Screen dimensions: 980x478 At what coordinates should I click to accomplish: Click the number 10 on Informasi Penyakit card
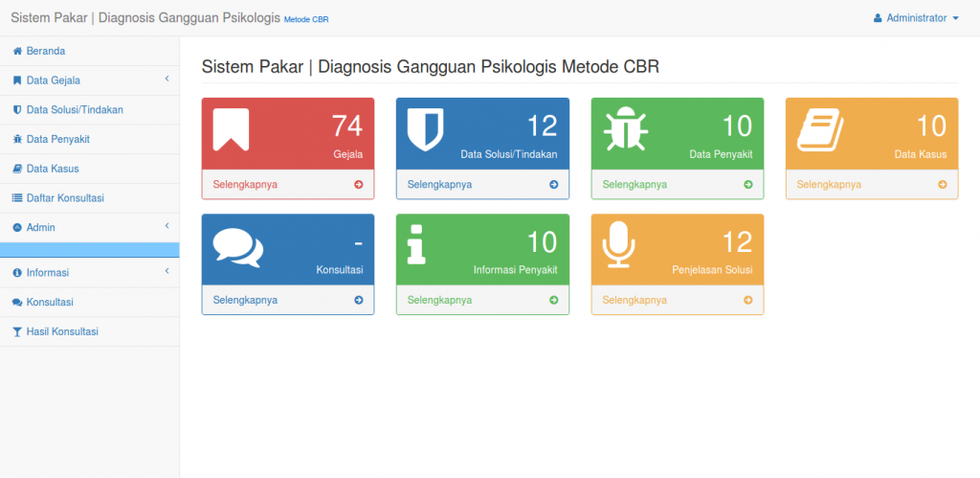tap(542, 242)
